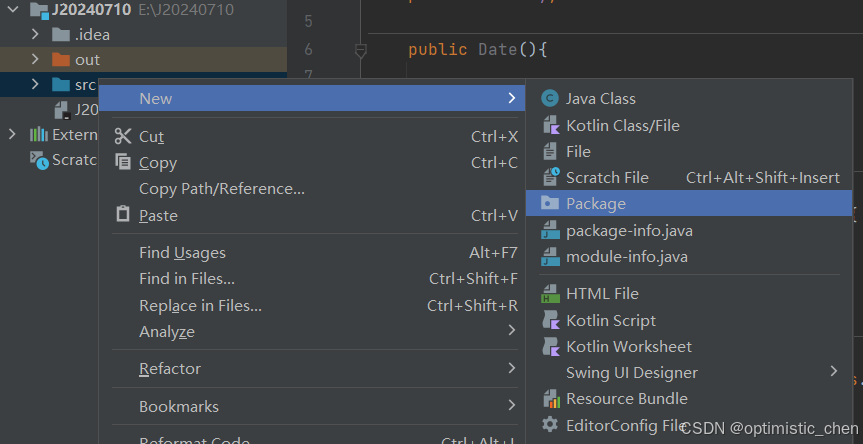Click the Kotlin Class/File icon
This screenshot has width=863, height=444.
(x=549, y=125)
